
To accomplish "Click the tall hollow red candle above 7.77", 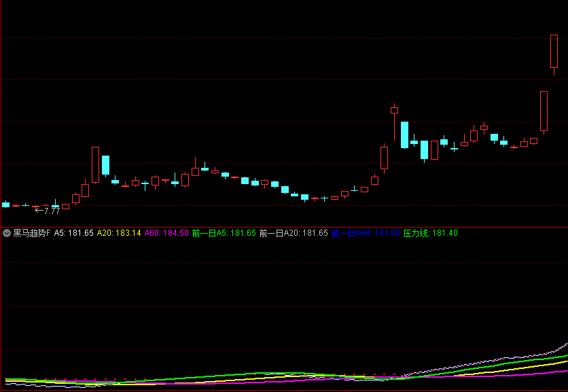I will click(x=95, y=164).
